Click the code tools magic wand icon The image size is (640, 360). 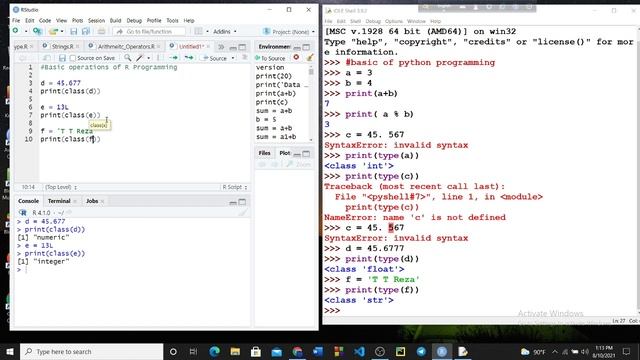pyautogui.click(x=140, y=58)
